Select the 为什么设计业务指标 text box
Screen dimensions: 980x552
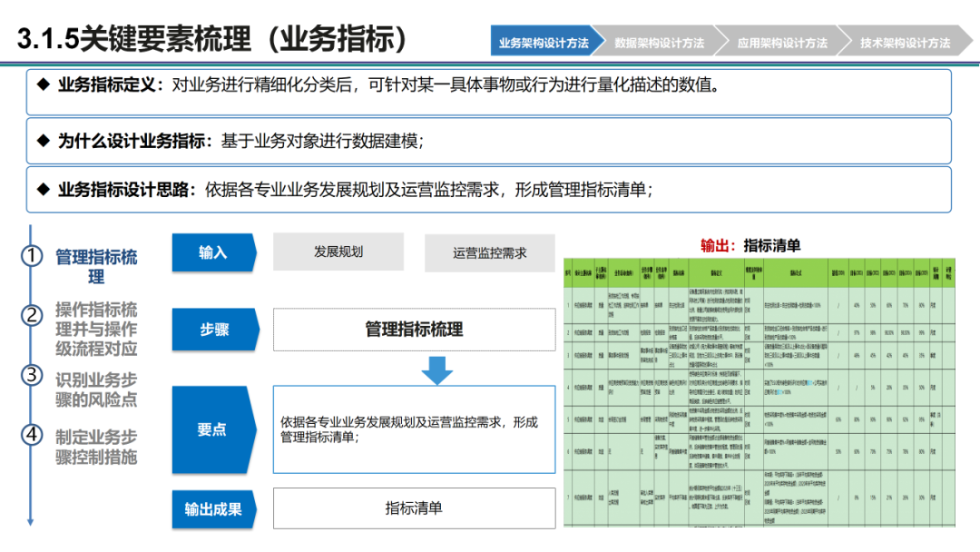(489, 141)
